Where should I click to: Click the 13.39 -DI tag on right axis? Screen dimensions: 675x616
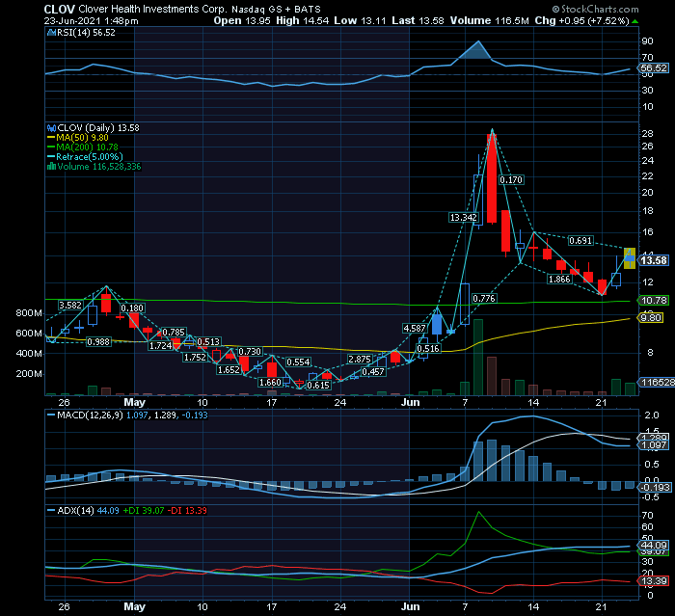click(654, 581)
